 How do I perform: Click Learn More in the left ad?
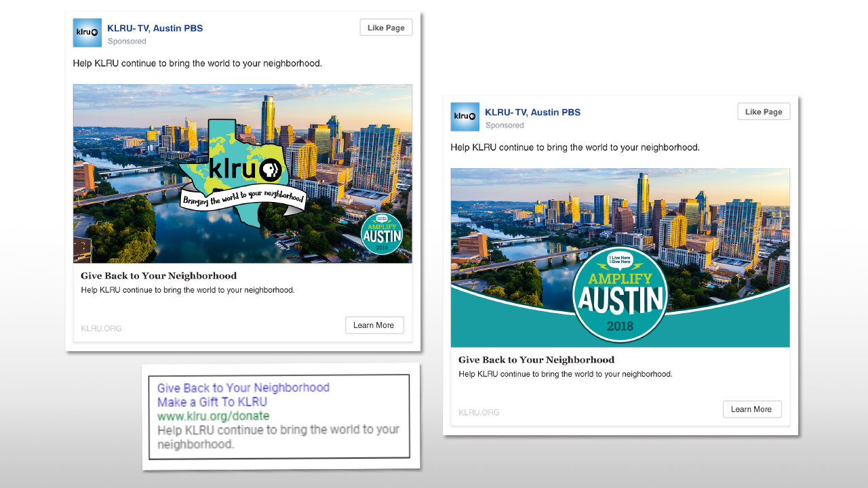click(374, 325)
